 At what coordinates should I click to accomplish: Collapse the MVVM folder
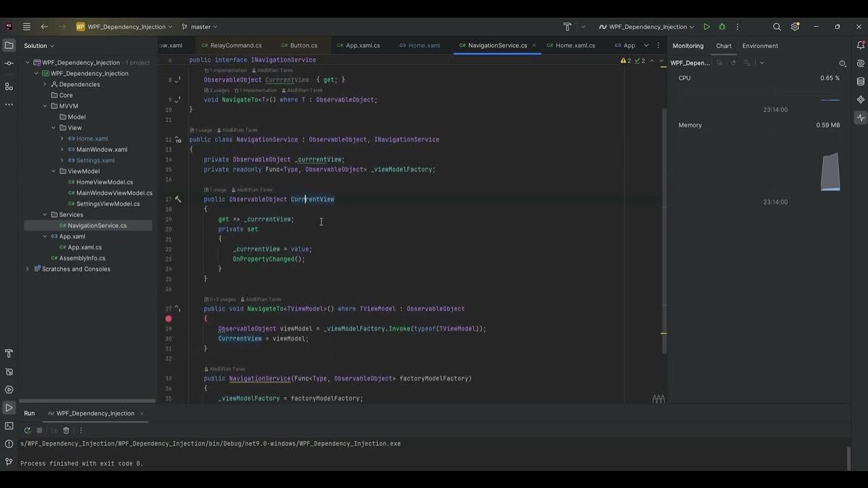pyautogui.click(x=45, y=106)
